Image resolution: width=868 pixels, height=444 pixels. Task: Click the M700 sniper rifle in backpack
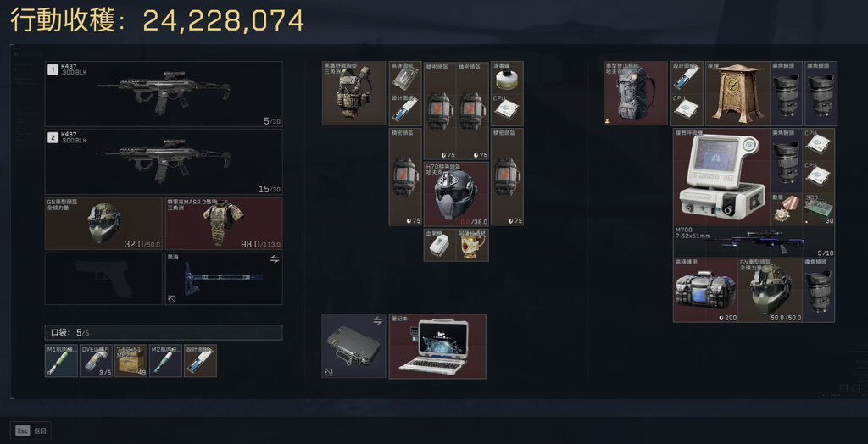754,241
